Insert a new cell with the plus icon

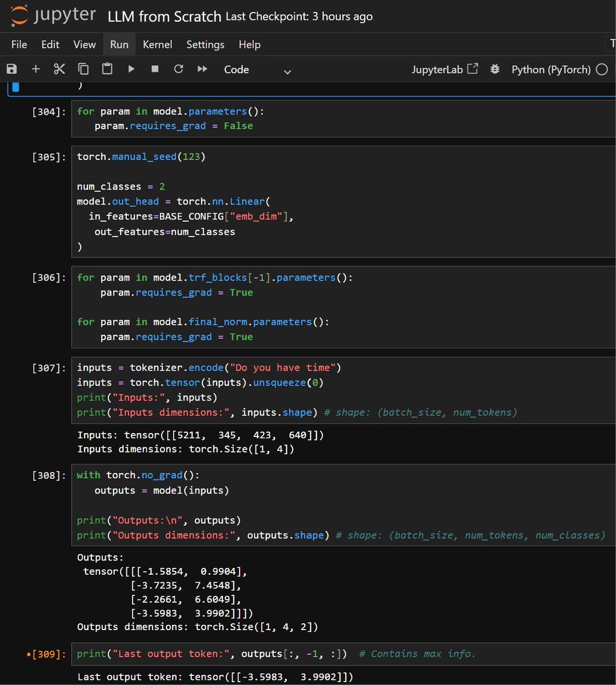click(36, 69)
